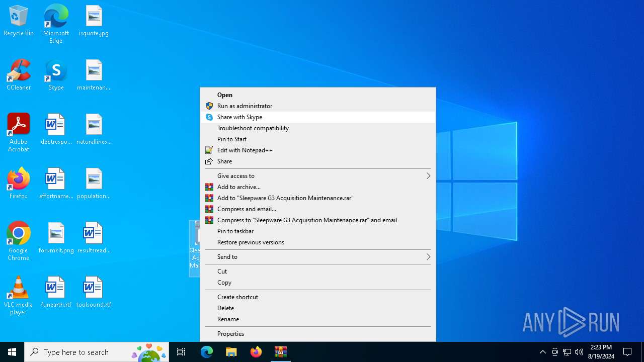Launch Microsoft Edge from the desktop shortcut

point(56,24)
